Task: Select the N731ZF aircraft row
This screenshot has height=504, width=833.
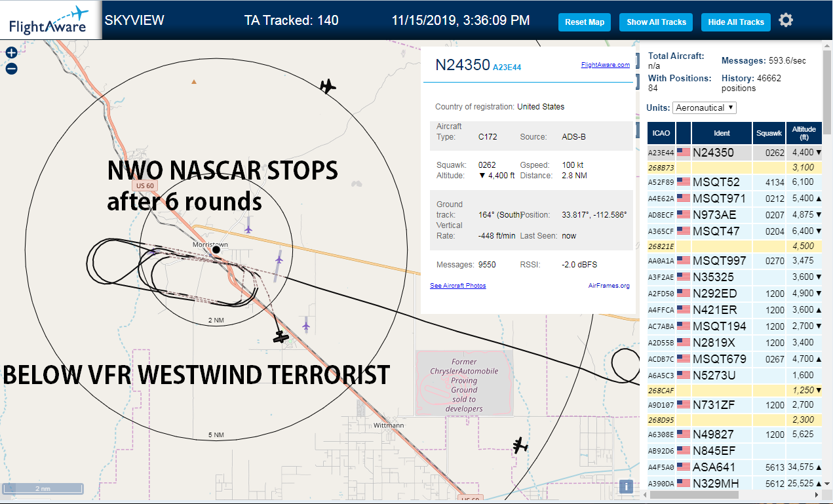Action: pyautogui.click(x=735, y=405)
